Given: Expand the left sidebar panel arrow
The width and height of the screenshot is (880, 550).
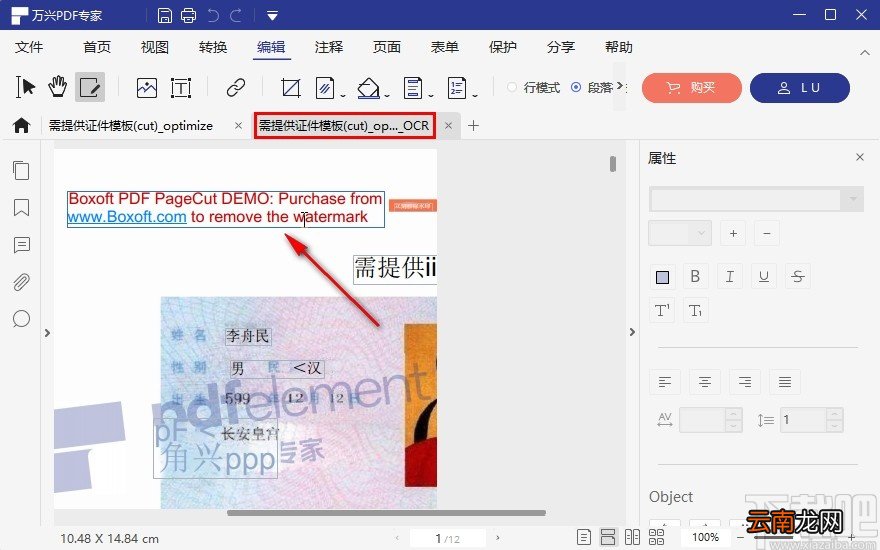Looking at the screenshot, I should coord(47,333).
